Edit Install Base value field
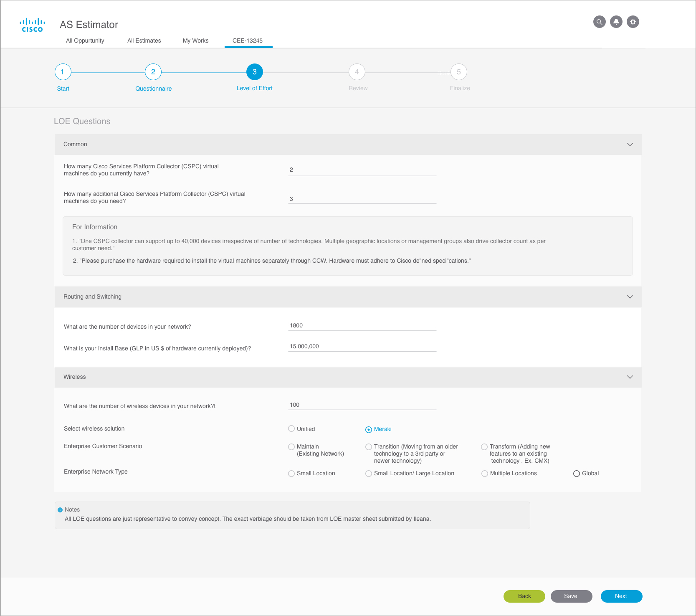 pyautogui.click(x=362, y=347)
